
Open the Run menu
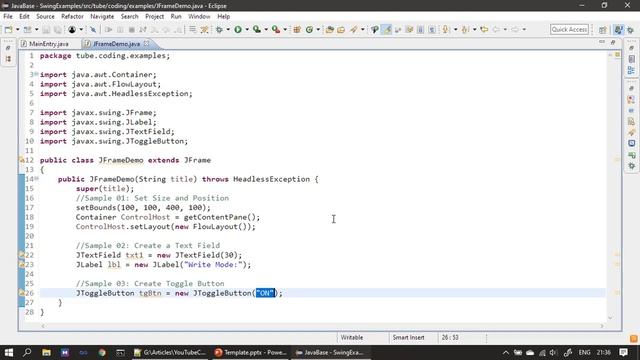coord(176,16)
